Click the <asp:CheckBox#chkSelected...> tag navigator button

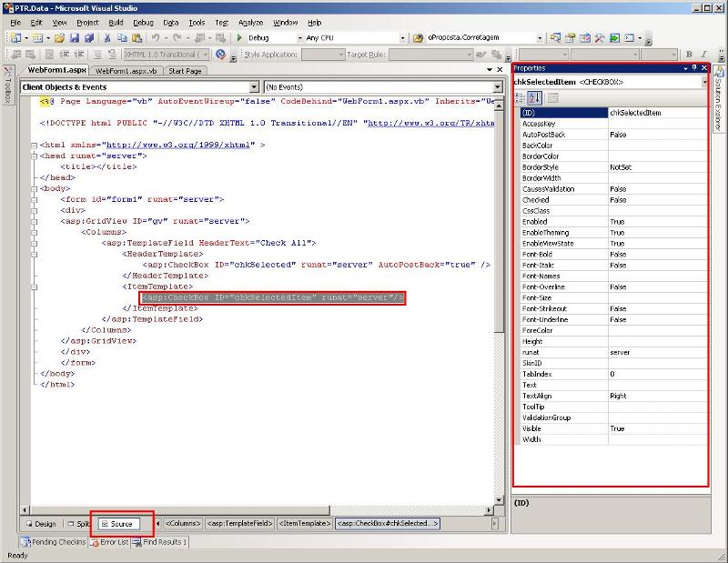[388, 523]
